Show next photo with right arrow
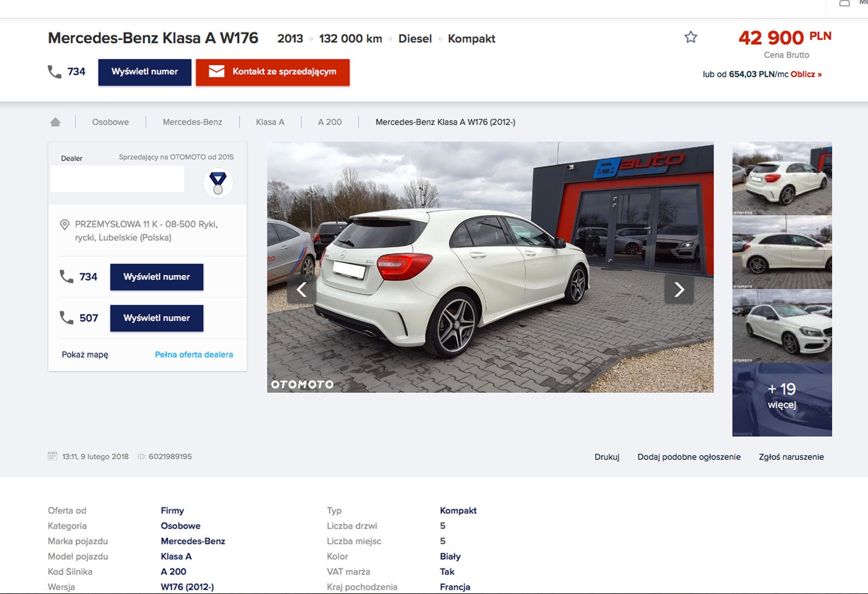This screenshot has width=868, height=594. click(x=679, y=290)
